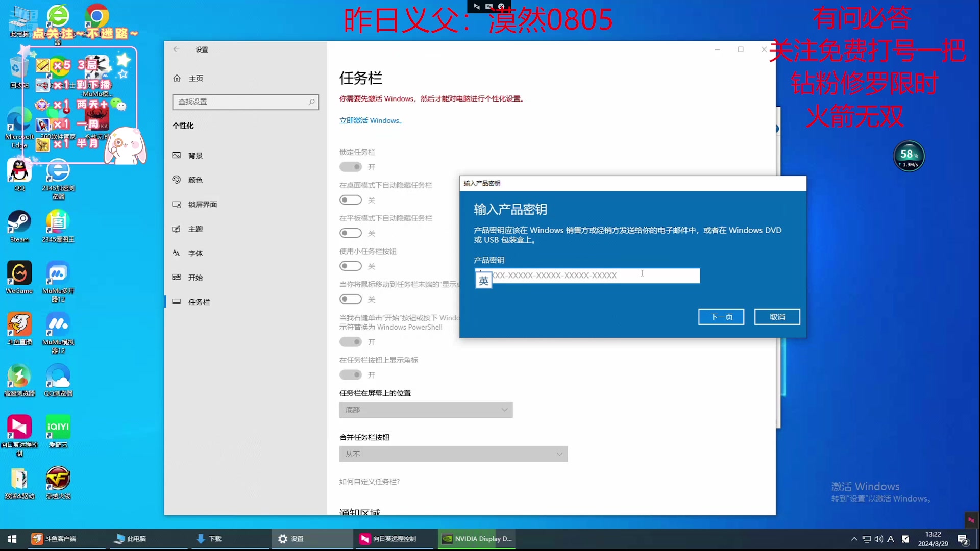Open the 任务栏在屏幕上的位置 dropdown
This screenshot has width=980, height=551.
[426, 410]
